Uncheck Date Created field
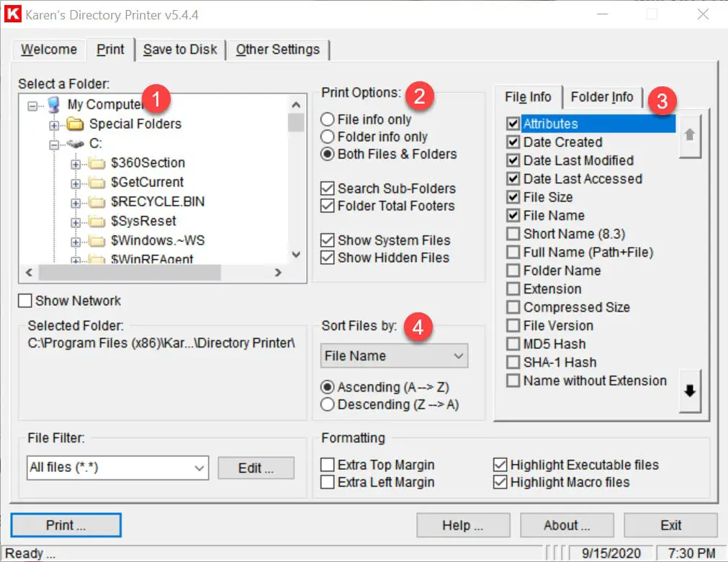Screen dimensions: 728x562 pos(513,142)
